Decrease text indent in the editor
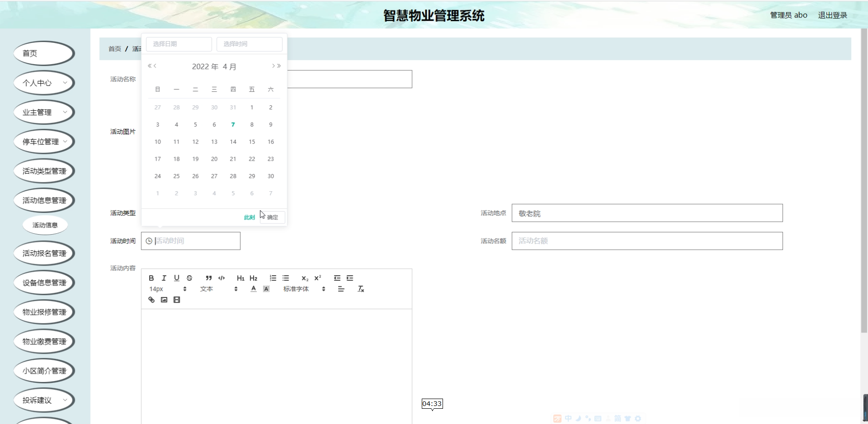 tap(337, 278)
